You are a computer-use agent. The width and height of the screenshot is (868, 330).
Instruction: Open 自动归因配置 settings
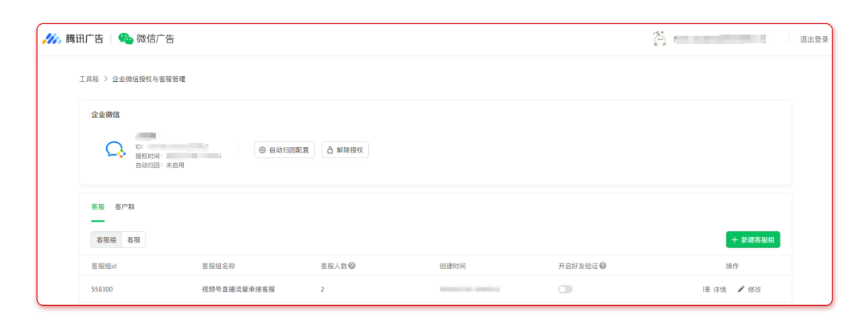pyautogui.click(x=284, y=150)
